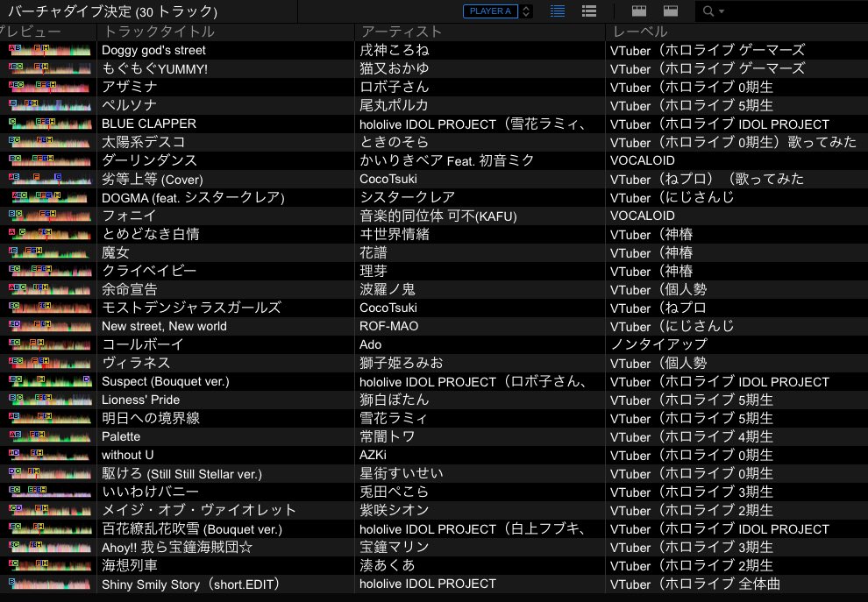868x602 pixels.
Task: Select the track 'DOGMA (feat. シスタークレア)'
Action: pyautogui.click(x=193, y=197)
